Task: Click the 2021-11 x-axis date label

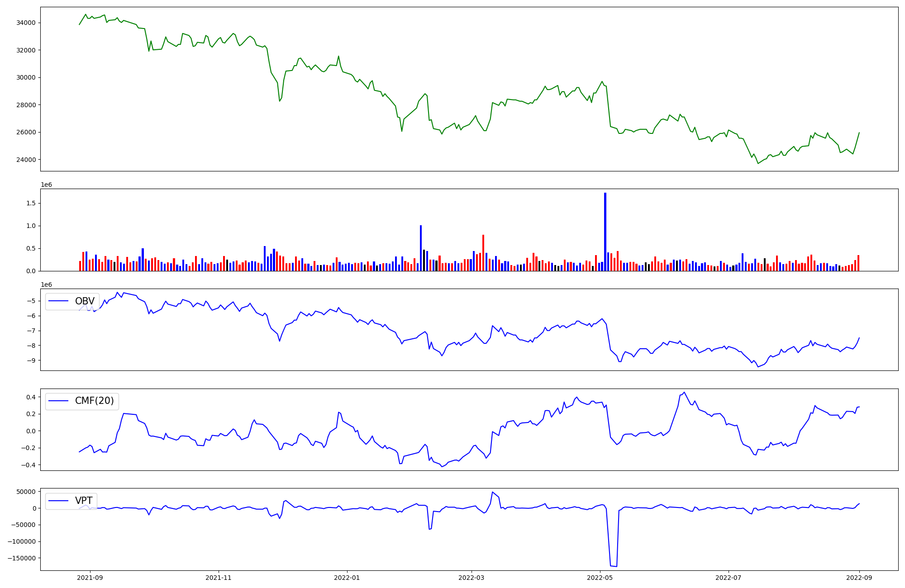Action: tap(219, 578)
